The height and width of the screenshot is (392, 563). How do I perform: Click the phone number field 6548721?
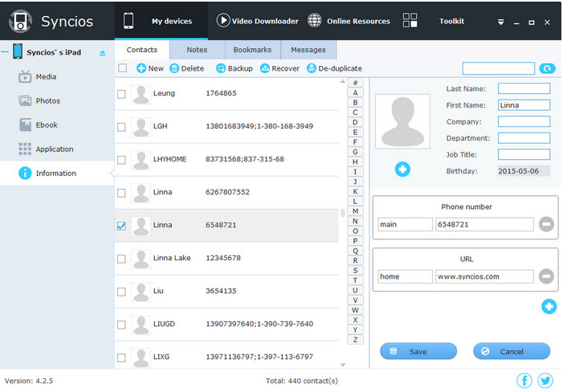click(484, 224)
